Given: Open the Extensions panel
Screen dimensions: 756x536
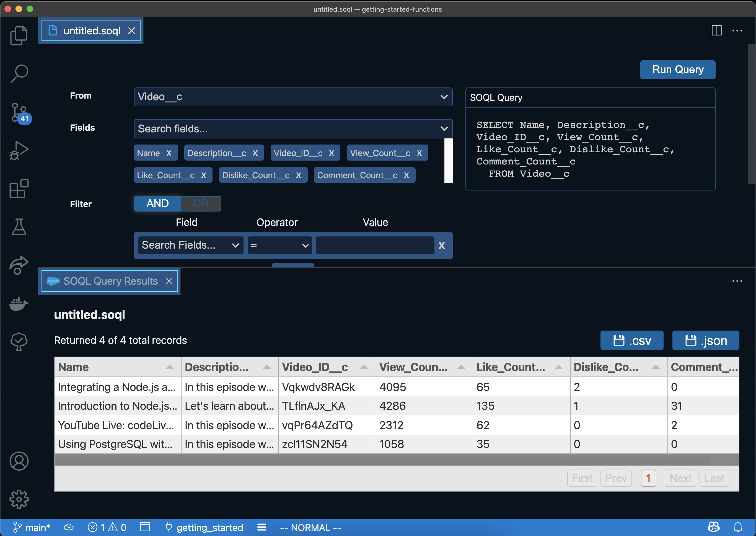Looking at the screenshot, I should point(19,188).
